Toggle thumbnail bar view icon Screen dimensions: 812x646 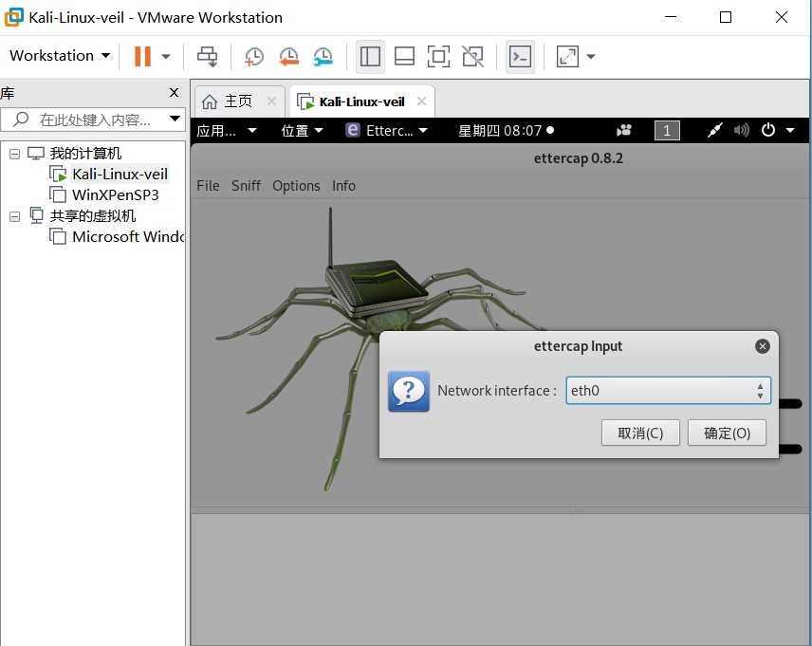coord(404,56)
